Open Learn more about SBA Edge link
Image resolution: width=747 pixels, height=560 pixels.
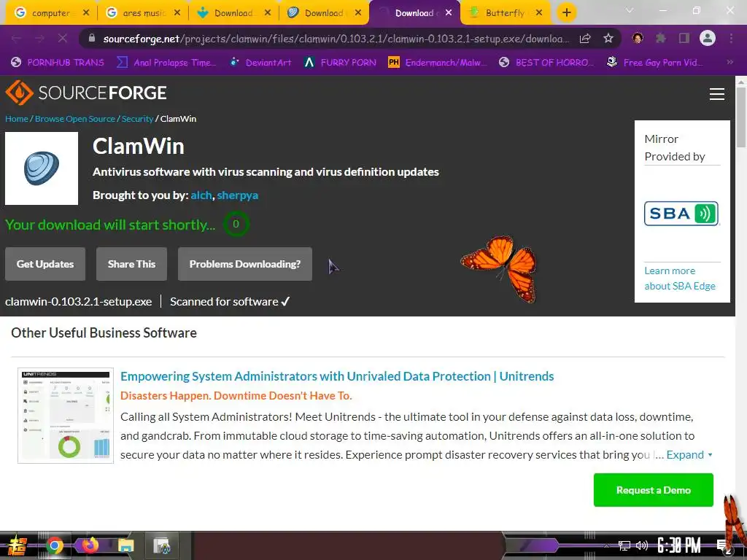(680, 278)
